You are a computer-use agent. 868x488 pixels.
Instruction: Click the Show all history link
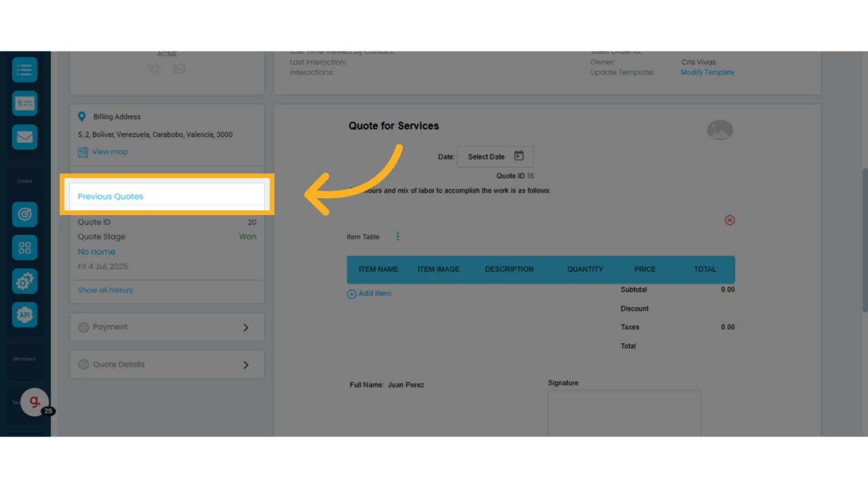click(106, 290)
